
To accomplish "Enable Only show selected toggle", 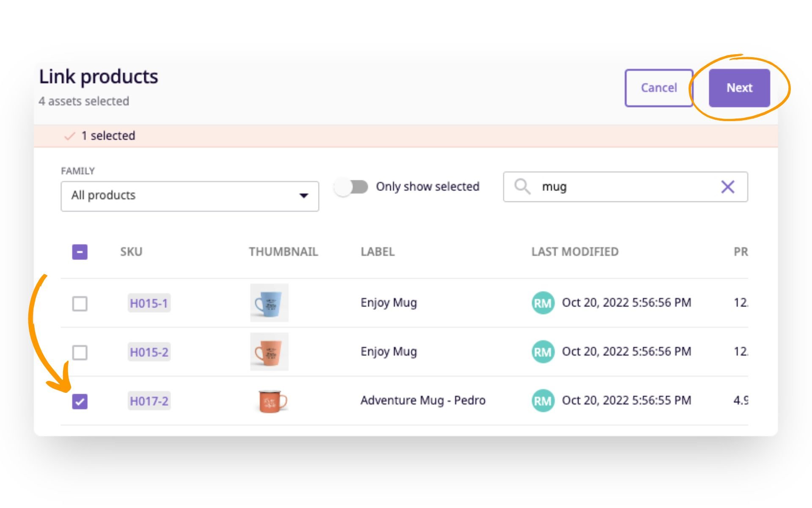I will [351, 187].
